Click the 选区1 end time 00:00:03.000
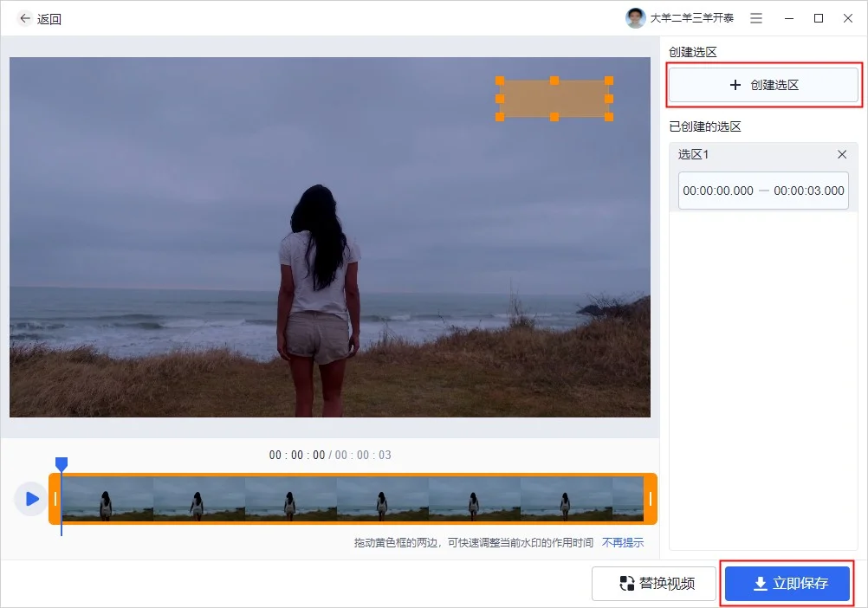 coord(808,191)
